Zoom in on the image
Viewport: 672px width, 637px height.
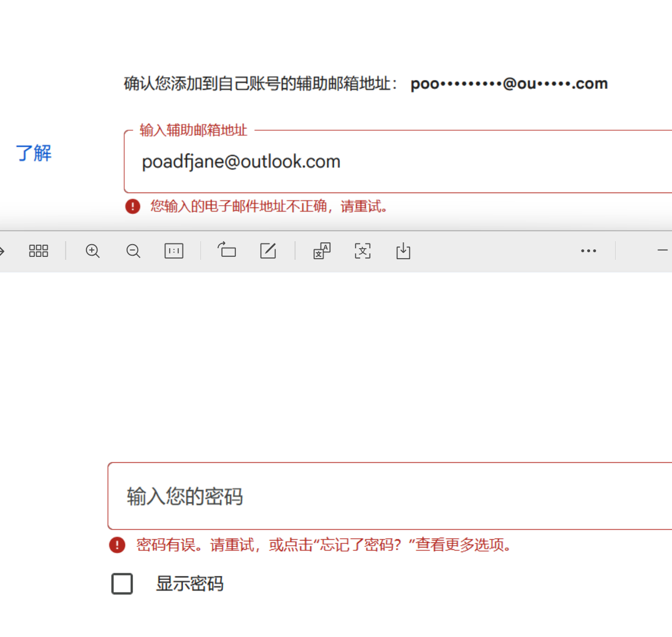click(92, 251)
